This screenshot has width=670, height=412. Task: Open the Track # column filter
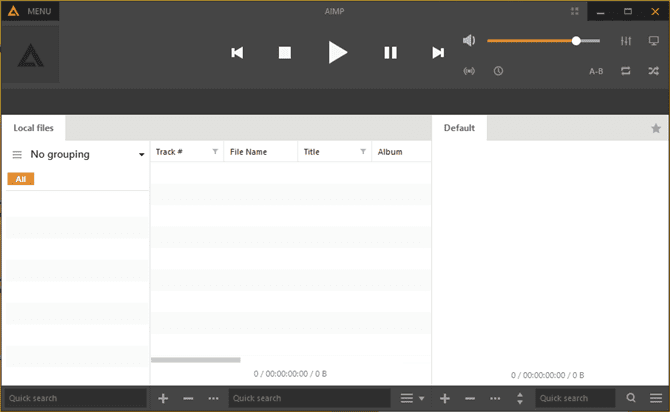click(x=215, y=152)
